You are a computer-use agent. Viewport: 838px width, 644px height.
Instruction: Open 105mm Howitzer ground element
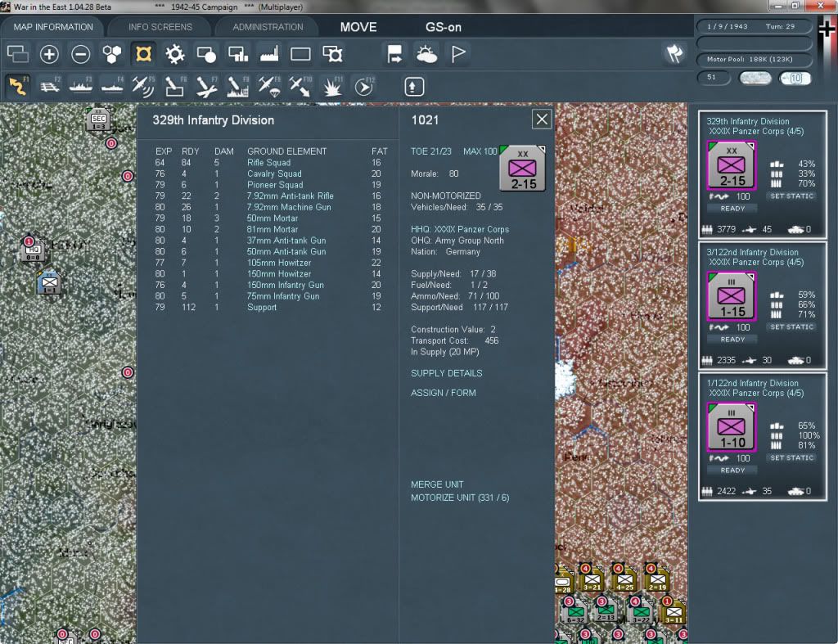tap(279, 263)
